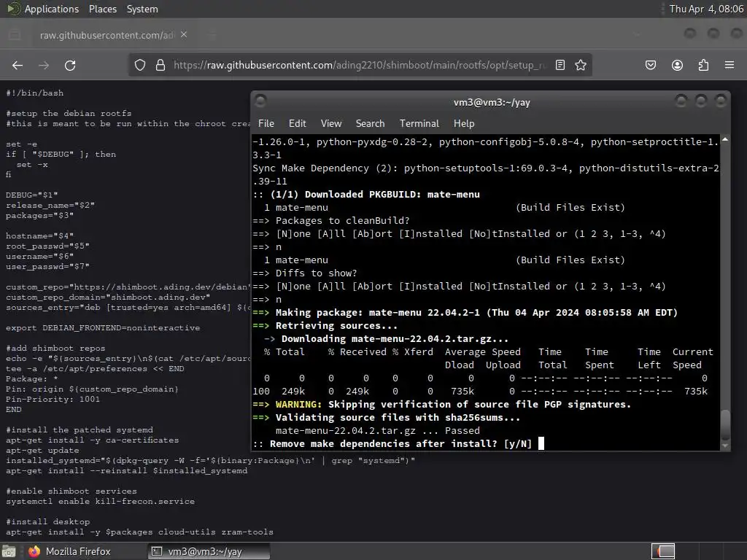Reload the page in Firefox
The image size is (747, 560).
(70, 65)
